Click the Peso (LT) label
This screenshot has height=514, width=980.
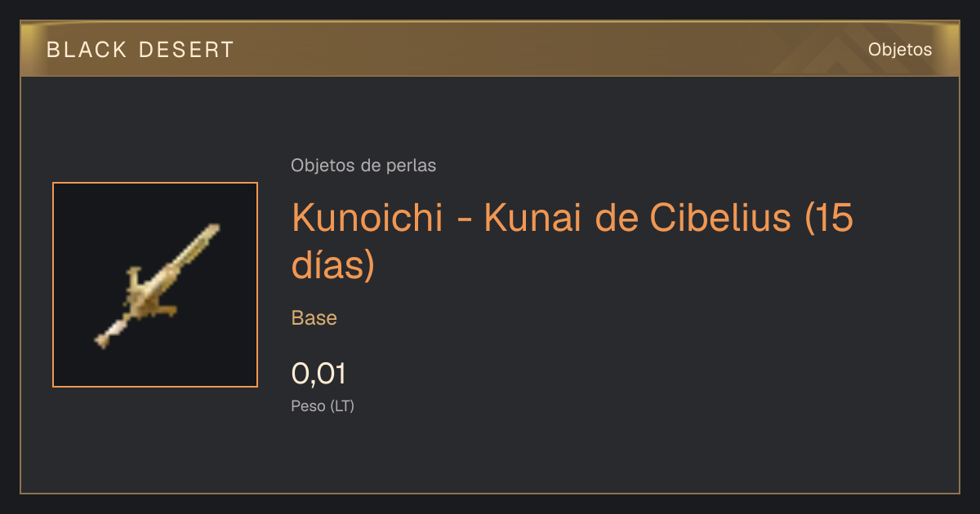(323, 405)
